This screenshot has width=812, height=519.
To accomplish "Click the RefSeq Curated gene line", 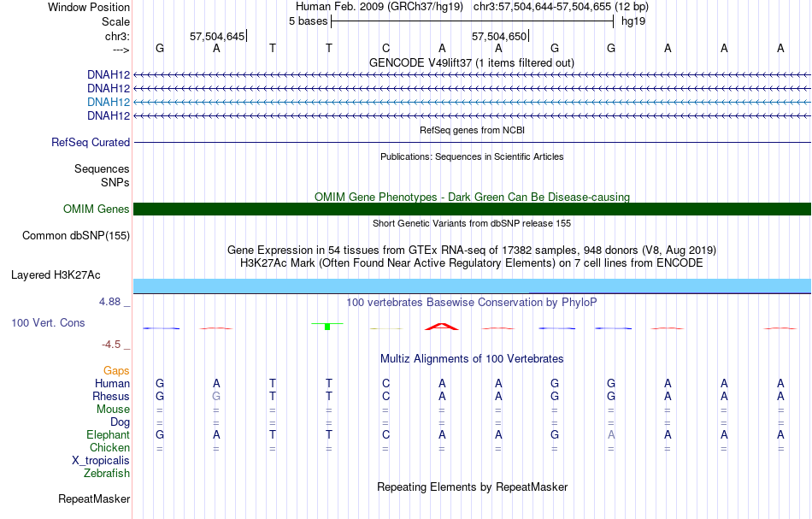I will click(472, 143).
